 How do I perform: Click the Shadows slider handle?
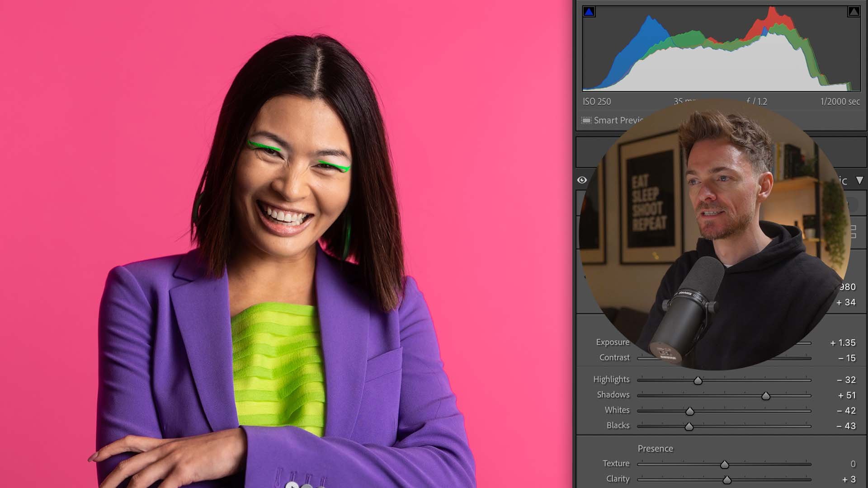coord(765,396)
